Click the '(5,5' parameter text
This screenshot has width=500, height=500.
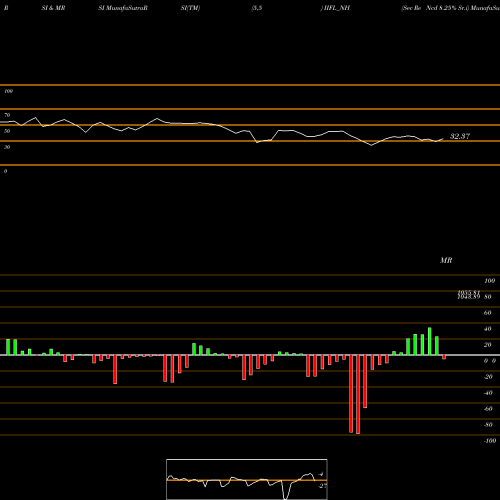tap(257, 8)
